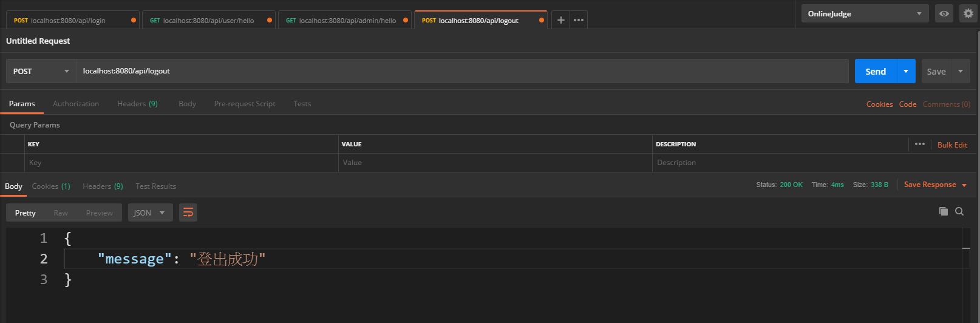Image resolution: width=980 pixels, height=323 pixels.
Task: Select the Raw response view
Action: coord(61,212)
